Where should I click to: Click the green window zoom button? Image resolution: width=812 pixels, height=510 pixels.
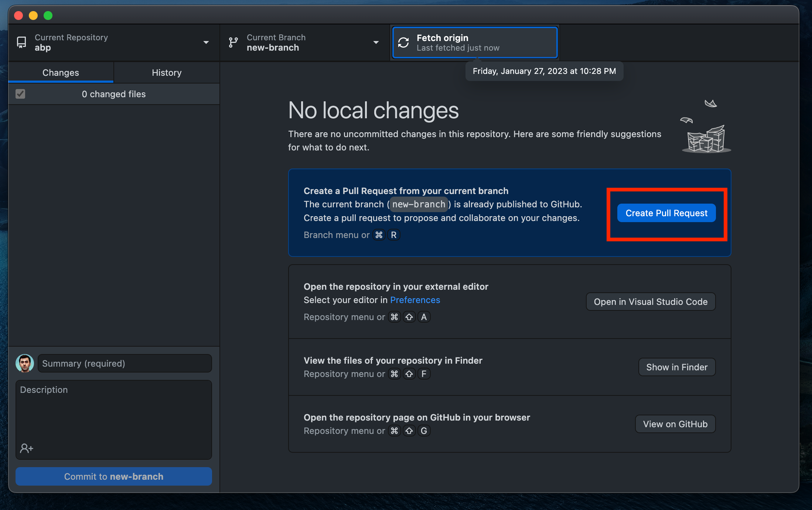coord(48,16)
